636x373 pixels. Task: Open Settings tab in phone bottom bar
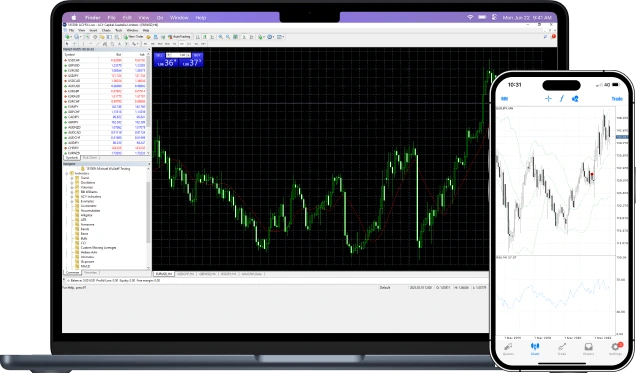(x=615, y=349)
